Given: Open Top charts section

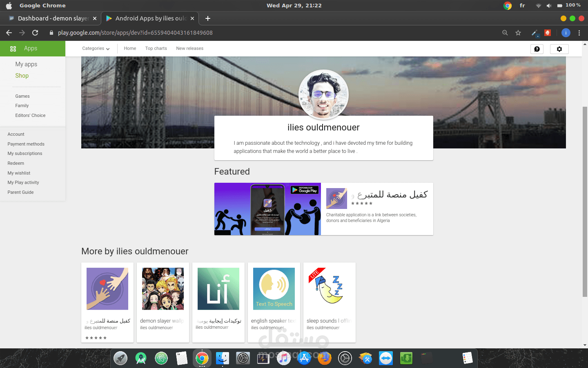Looking at the screenshot, I should click(x=156, y=48).
